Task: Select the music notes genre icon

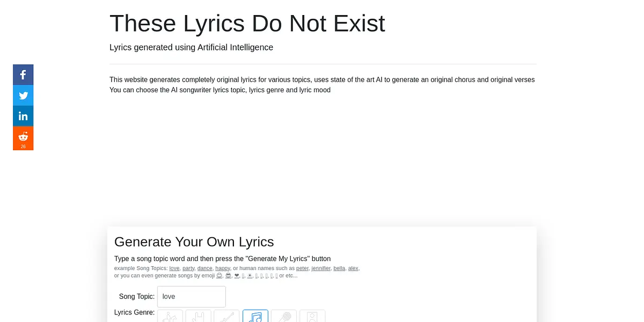Action: (x=255, y=317)
